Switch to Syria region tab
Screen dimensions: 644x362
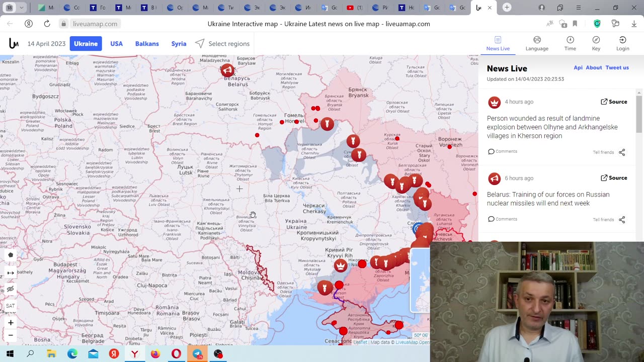coord(179,44)
